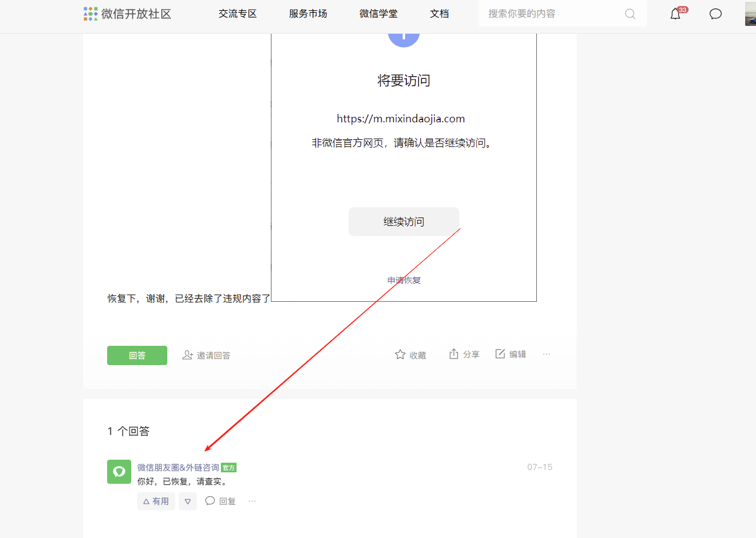This screenshot has height=538, width=756.
Task: Open the 文档 menu
Action: (x=439, y=14)
